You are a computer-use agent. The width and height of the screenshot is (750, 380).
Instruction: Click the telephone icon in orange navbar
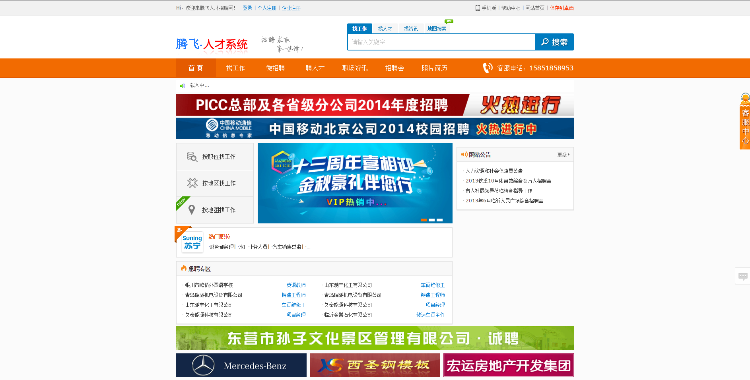coord(487,68)
